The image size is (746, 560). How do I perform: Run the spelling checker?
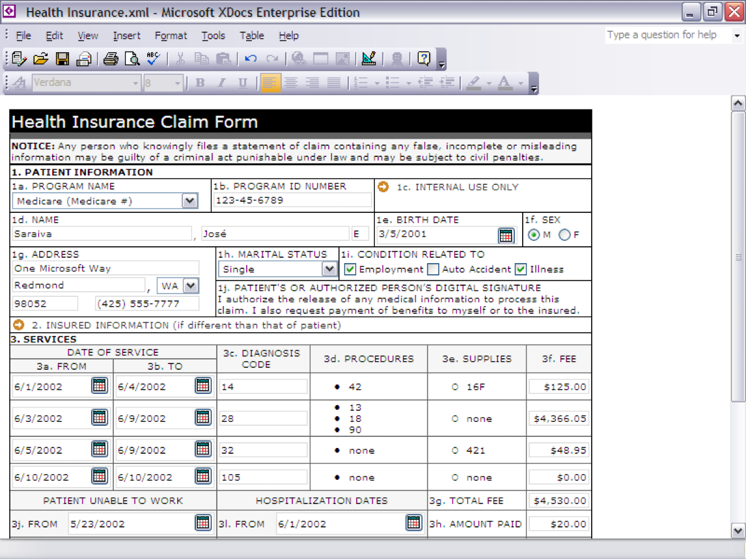155,58
